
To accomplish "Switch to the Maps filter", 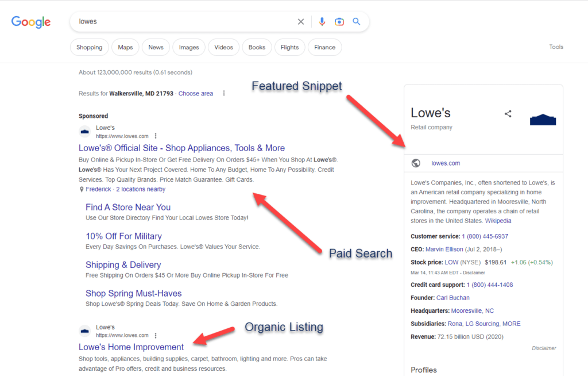I will (x=125, y=47).
